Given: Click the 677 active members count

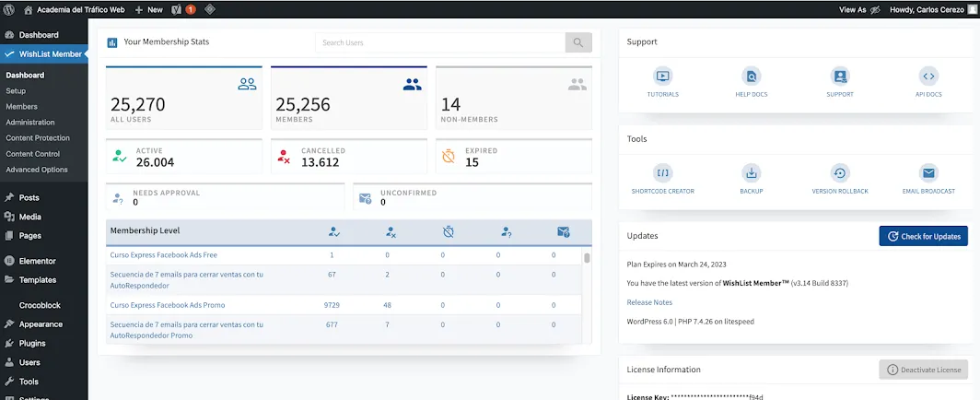Looking at the screenshot, I should [x=332, y=324].
